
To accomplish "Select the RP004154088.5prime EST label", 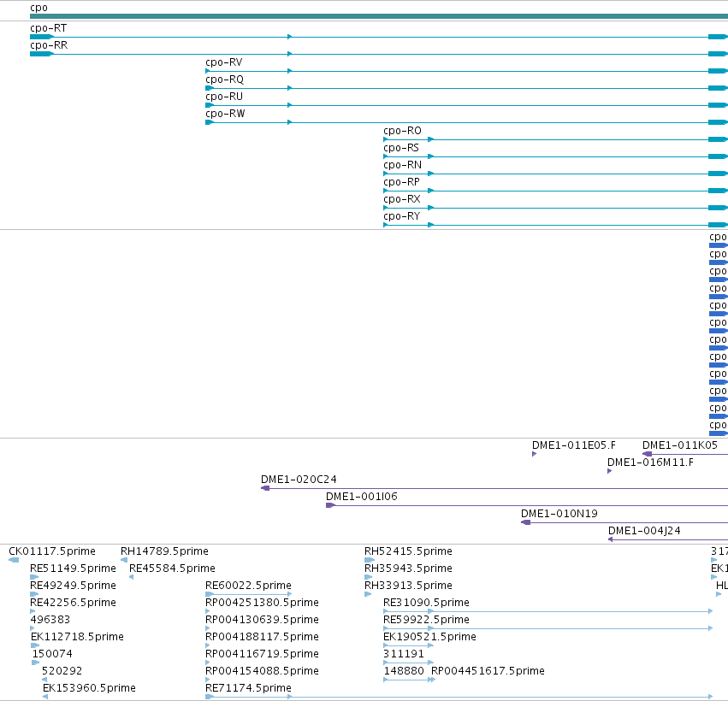I will click(262, 671).
